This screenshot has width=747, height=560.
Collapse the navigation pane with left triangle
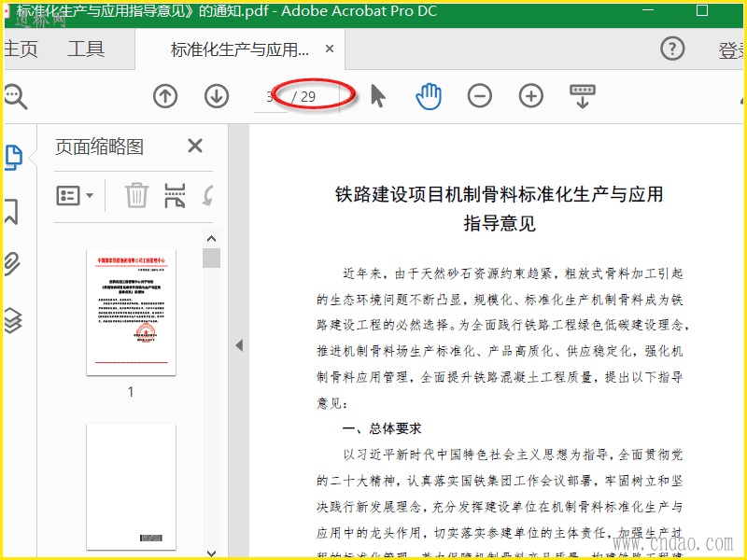point(239,345)
